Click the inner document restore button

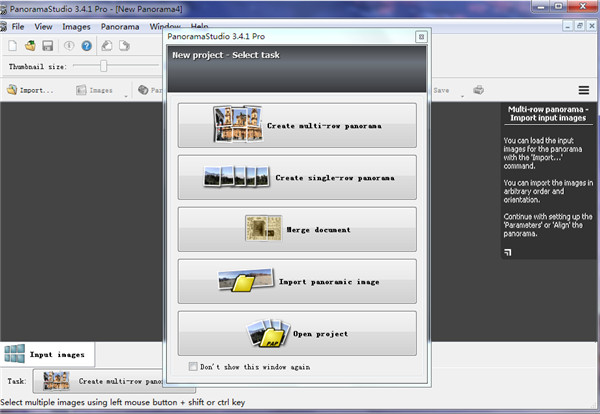(x=580, y=26)
